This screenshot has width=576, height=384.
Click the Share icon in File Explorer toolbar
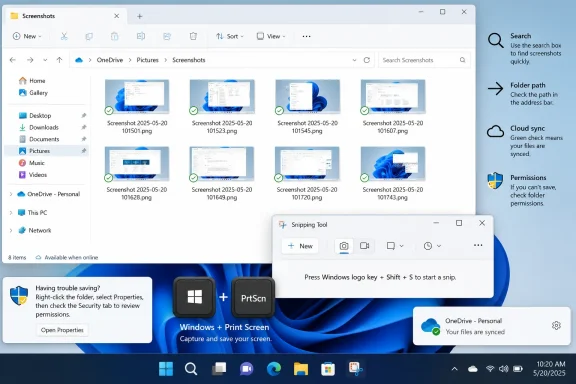click(x=167, y=36)
